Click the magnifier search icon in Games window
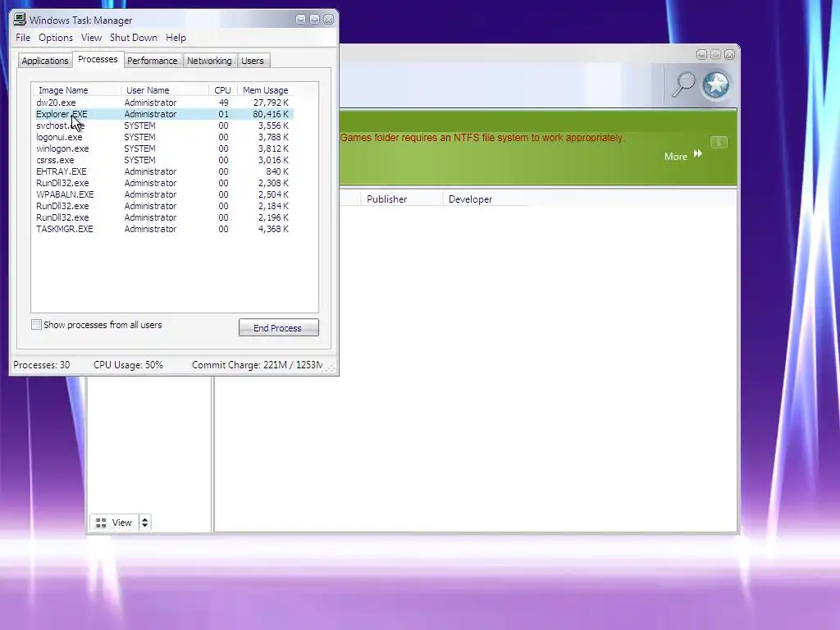 [x=683, y=84]
